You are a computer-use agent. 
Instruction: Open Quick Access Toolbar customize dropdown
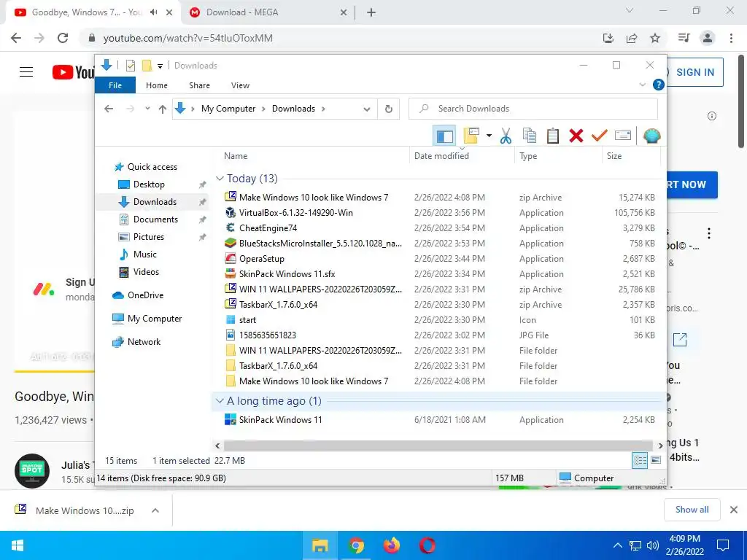(x=160, y=66)
